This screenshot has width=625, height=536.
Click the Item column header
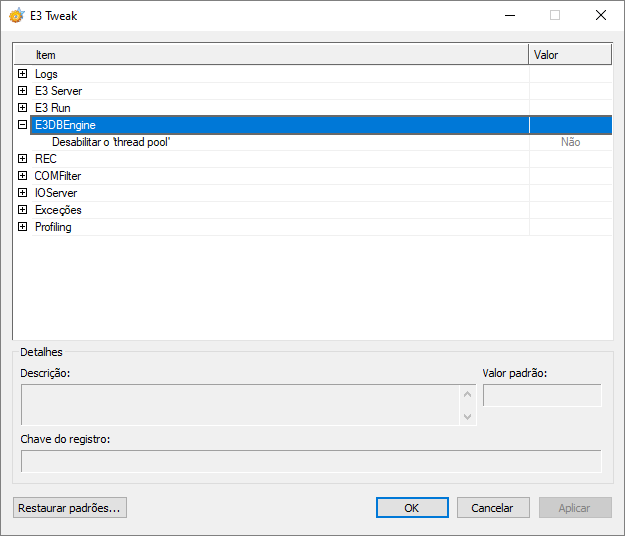pos(270,55)
